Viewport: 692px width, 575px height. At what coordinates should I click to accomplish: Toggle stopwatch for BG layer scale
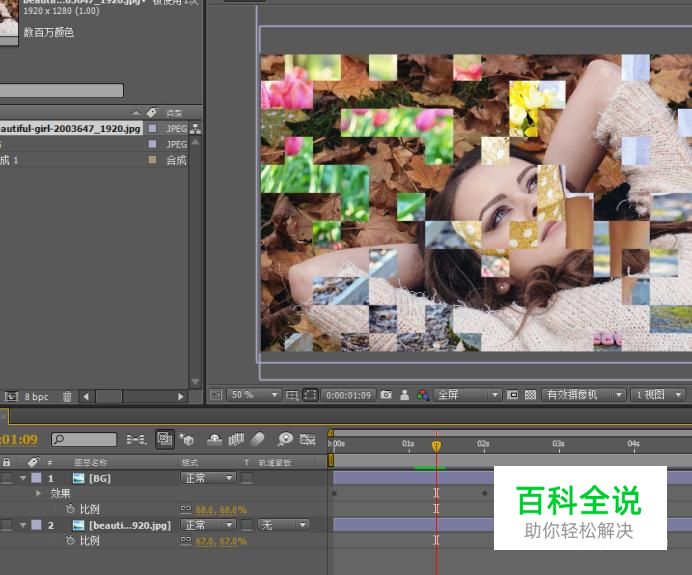click(70, 509)
